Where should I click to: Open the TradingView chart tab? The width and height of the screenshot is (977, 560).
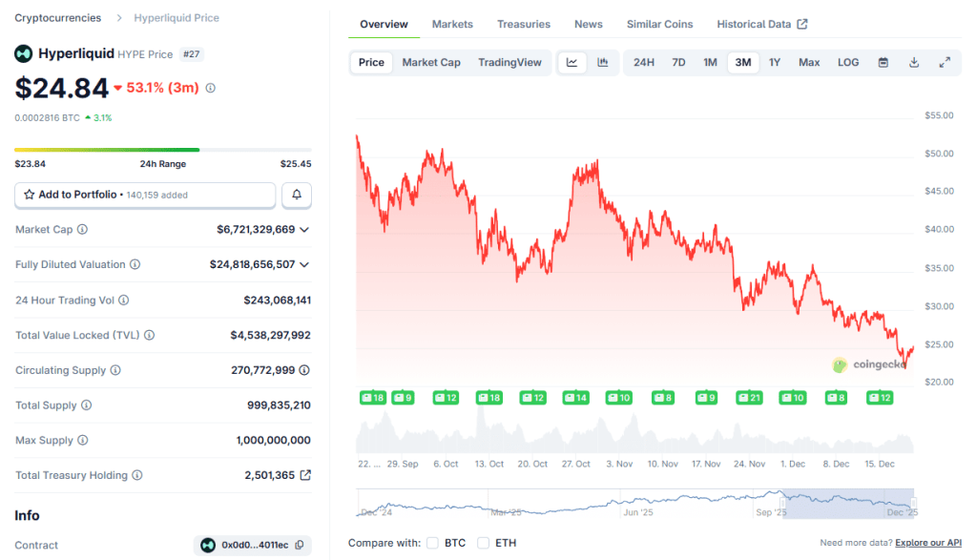tap(510, 61)
